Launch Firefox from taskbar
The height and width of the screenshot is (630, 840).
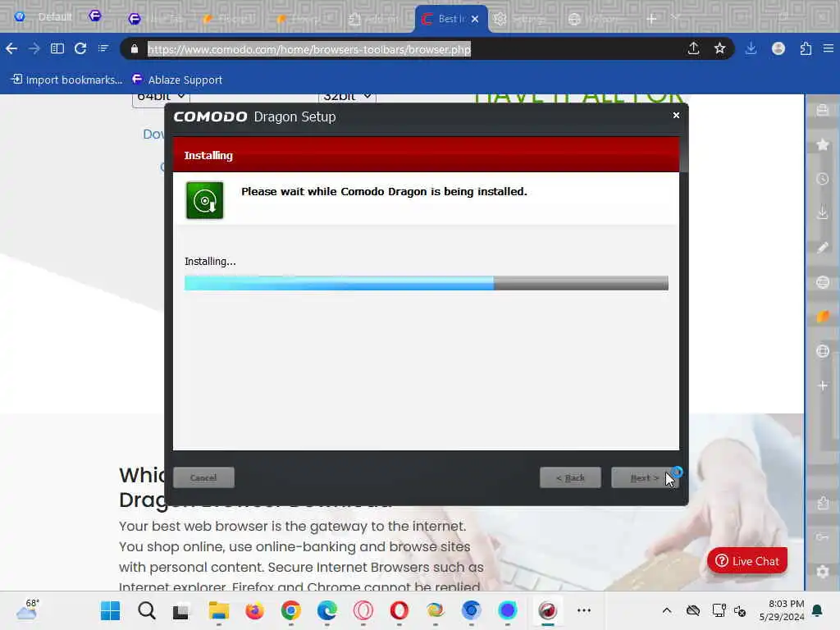click(x=254, y=610)
